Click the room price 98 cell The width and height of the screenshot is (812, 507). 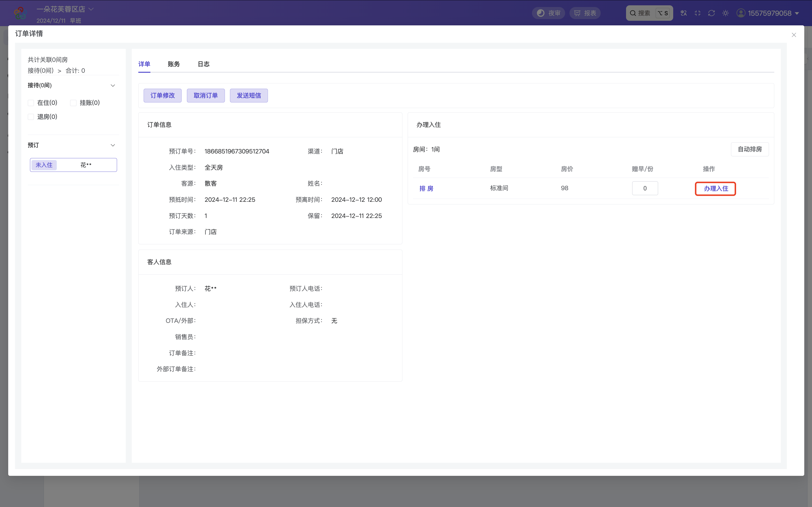click(565, 188)
